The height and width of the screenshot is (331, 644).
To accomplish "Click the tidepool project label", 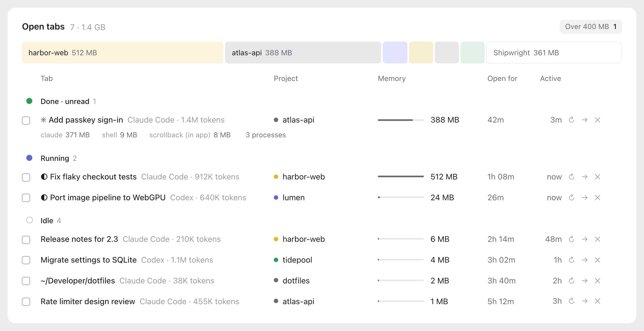I will point(297,260).
